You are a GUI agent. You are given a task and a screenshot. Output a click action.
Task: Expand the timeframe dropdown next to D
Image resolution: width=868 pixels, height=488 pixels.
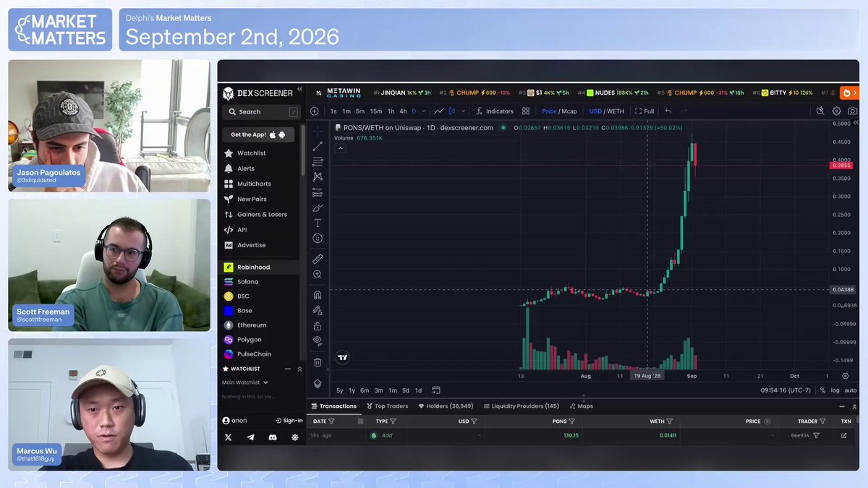(422, 111)
